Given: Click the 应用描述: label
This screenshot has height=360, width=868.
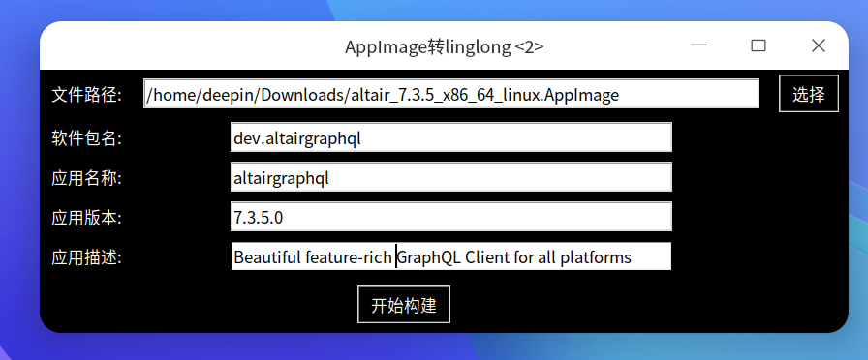Looking at the screenshot, I should pos(86,257).
